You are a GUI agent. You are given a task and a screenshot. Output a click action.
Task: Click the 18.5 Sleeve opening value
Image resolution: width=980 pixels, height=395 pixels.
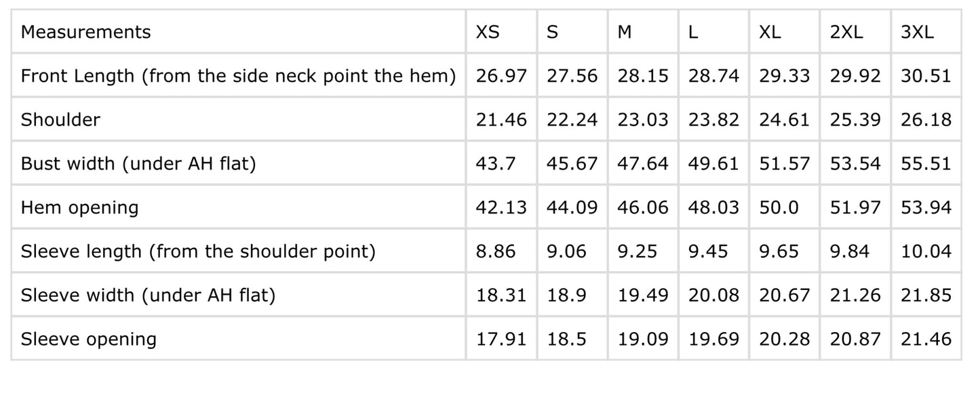[x=566, y=339]
